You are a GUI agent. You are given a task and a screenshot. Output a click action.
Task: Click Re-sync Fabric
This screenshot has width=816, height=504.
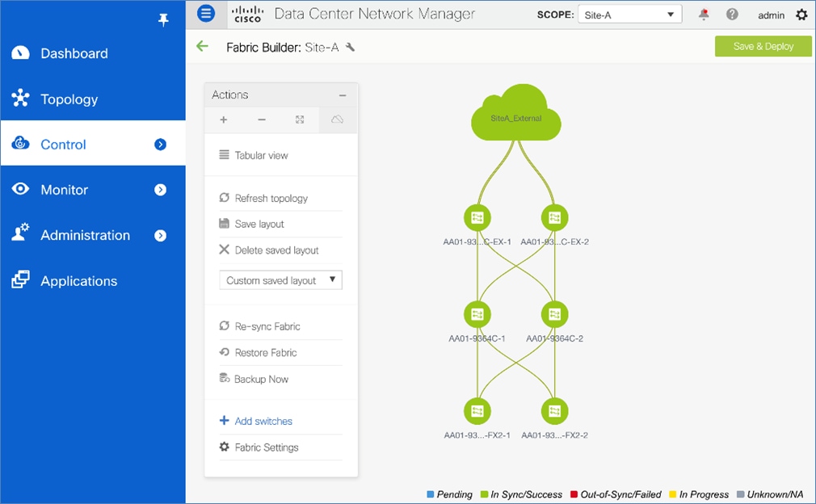pos(259,326)
